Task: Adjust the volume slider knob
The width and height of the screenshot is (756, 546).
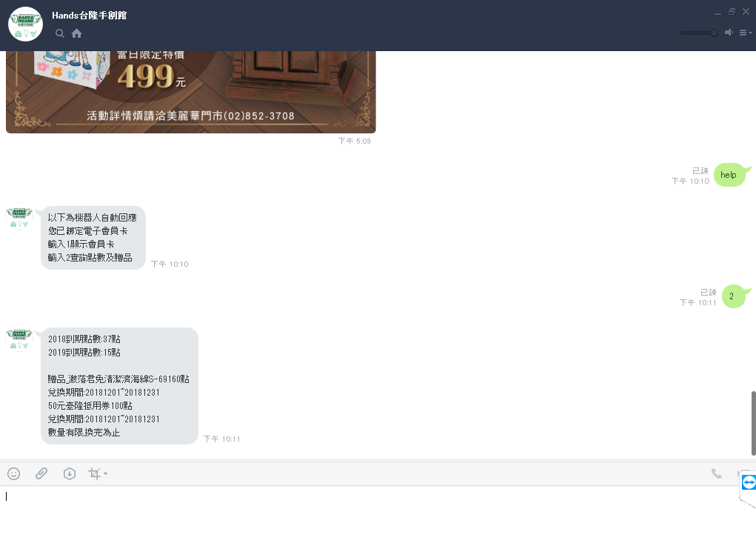Action: point(714,33)
